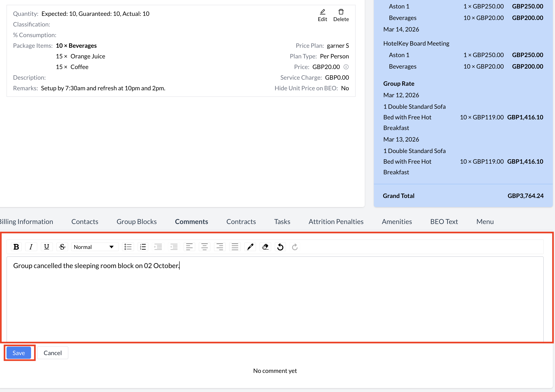This screenshot has width=555, height=392.
Task: Undo the last edit
Action: pos(280,247)
